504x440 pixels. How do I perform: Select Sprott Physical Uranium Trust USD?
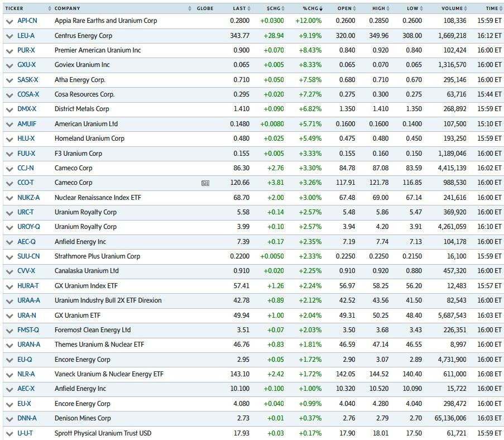pos(103,433)
